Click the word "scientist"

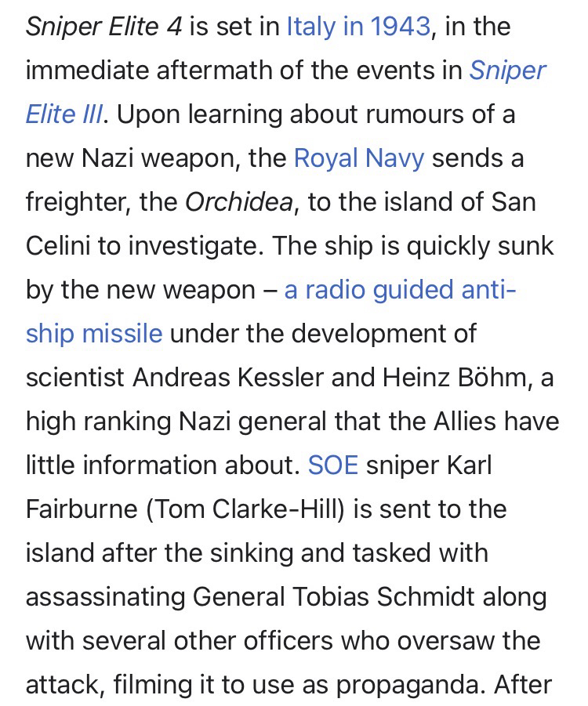pyautogui.click(x=74, y=378)
